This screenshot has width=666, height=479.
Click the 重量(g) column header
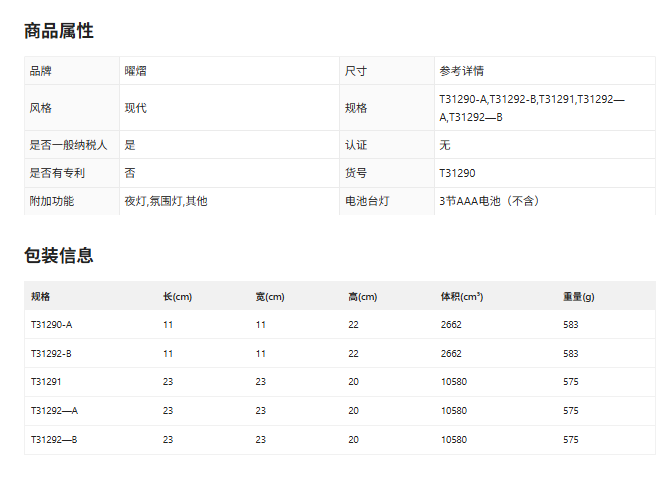[x=578, y=297]
